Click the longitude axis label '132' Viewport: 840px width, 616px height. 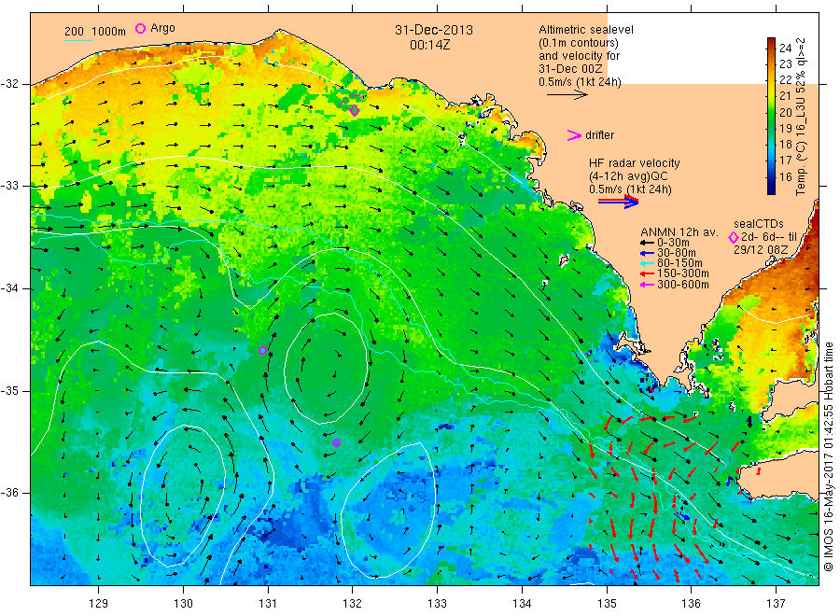[x=353, y=604]
